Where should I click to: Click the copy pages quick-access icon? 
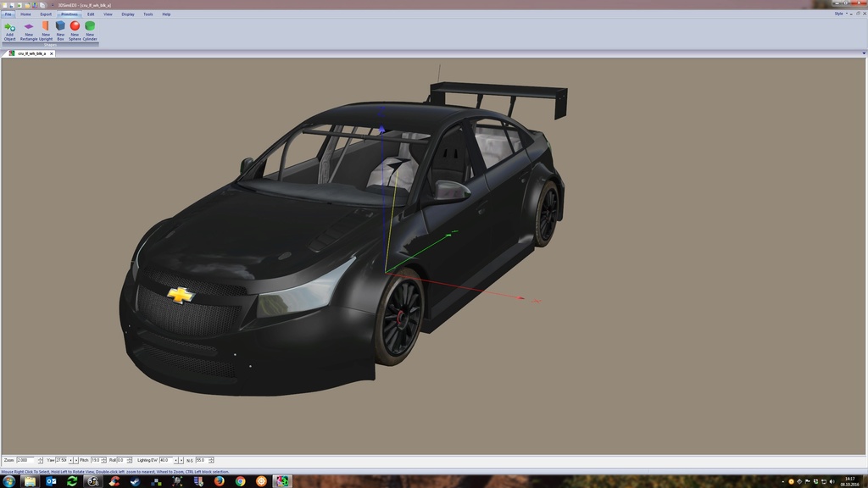[x=42, y=5]
